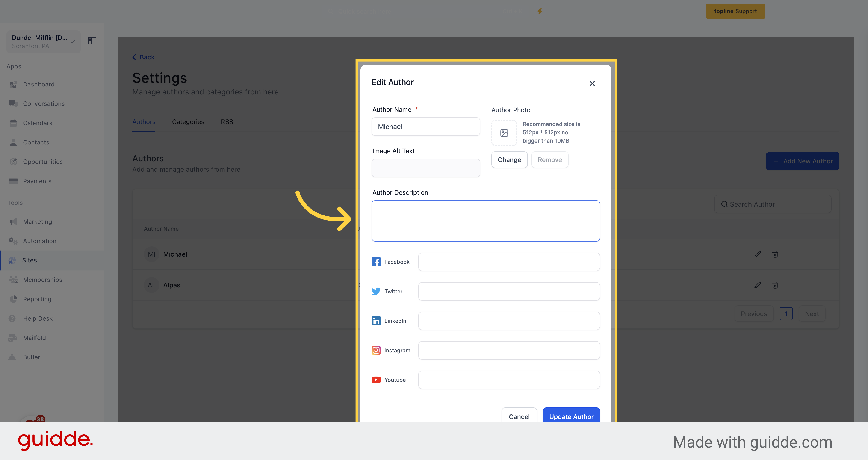The width and height of the screenshot is (868, 460).
Task: Click the Twitter bird icon
Action: click(x=376, y=291)
